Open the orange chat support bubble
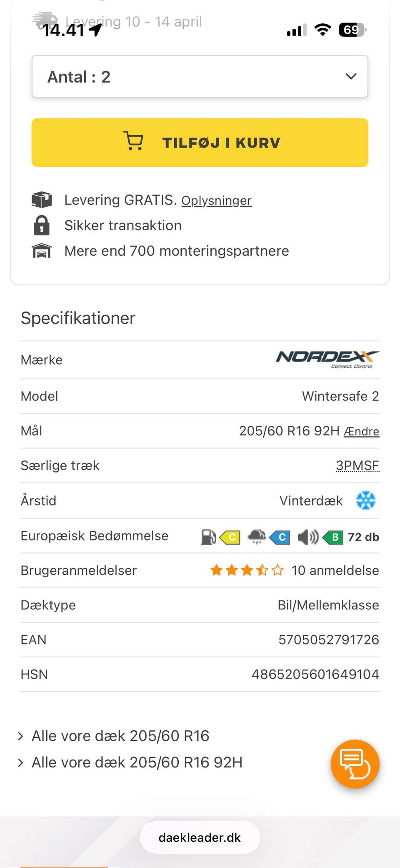Image resolution: width=400 pixels, height=868 pixels. point(355,764)
